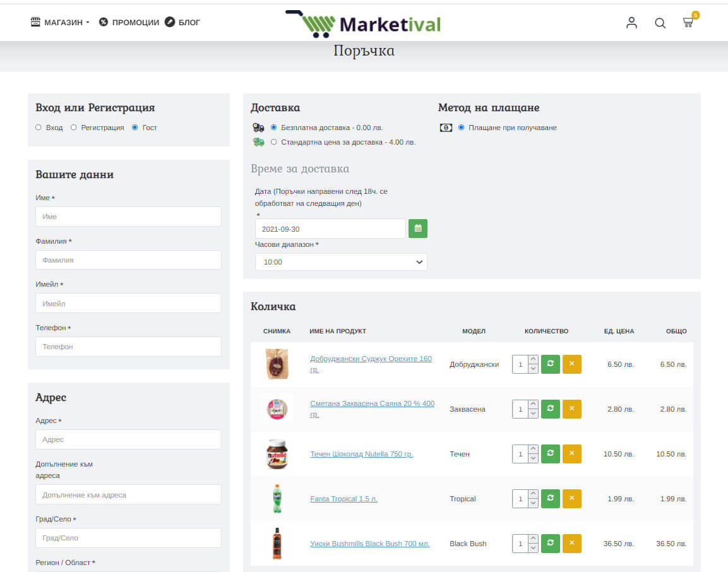Click the Fanta bottle thumbnail
The width and height of the screenshot is (728, 572).
(277, 499)
